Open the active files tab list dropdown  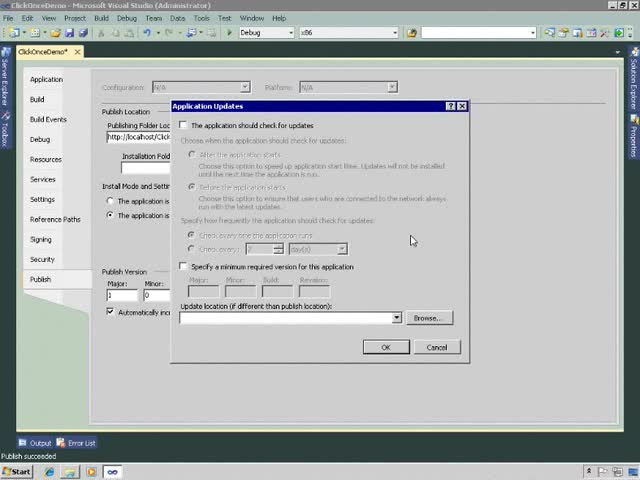pos(618,52)
